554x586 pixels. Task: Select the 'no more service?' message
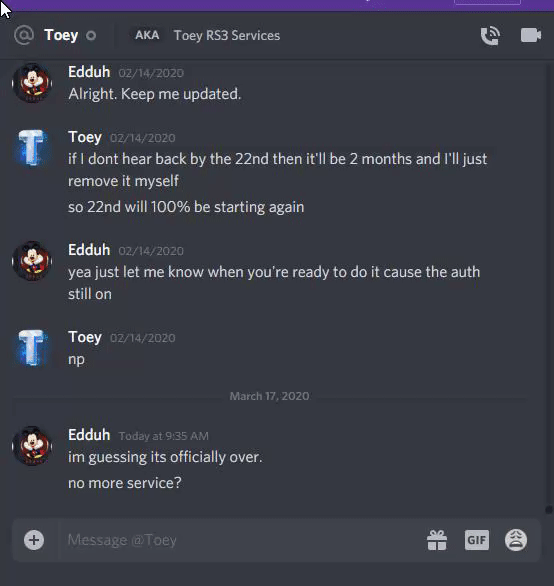124,483
